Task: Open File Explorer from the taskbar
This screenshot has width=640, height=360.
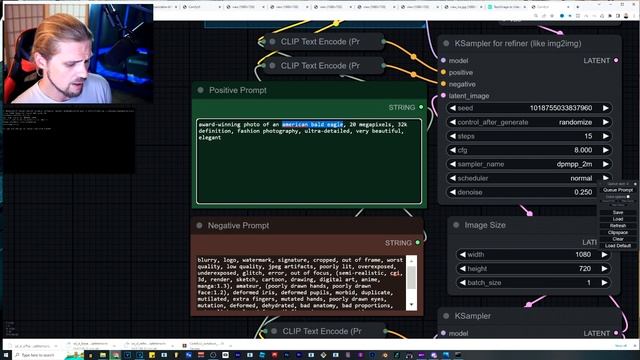Action: coord(103,355)
